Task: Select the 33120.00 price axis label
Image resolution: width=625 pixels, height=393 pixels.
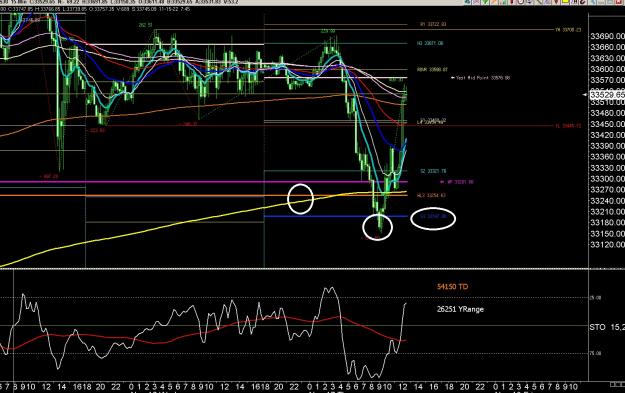Action: 607,244
